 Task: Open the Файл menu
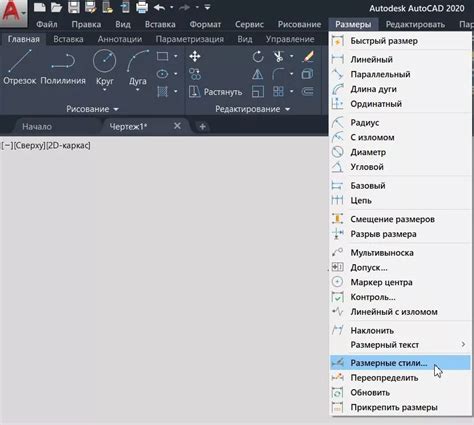47,24
